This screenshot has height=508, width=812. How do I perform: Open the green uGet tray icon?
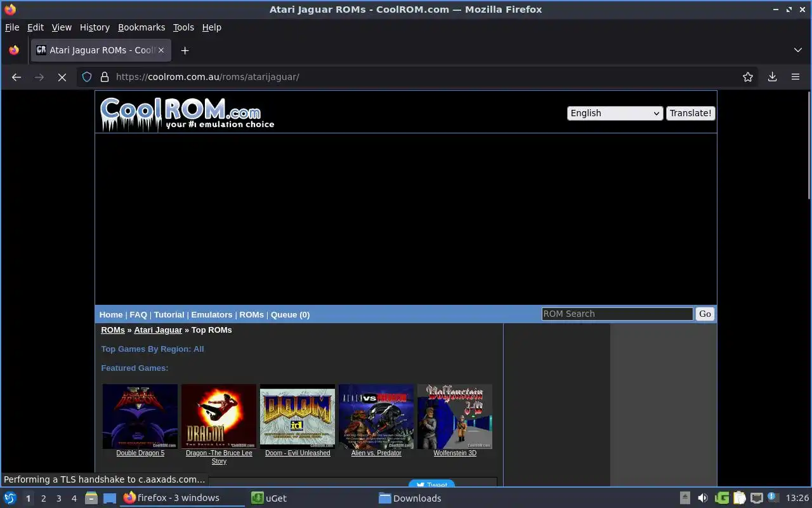click(x=722, y=498)
